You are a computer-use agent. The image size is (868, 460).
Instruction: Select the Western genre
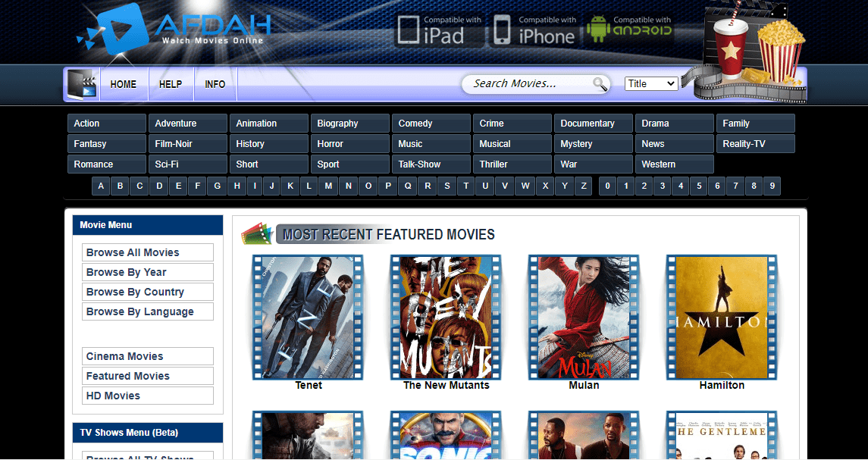point(674,164)
